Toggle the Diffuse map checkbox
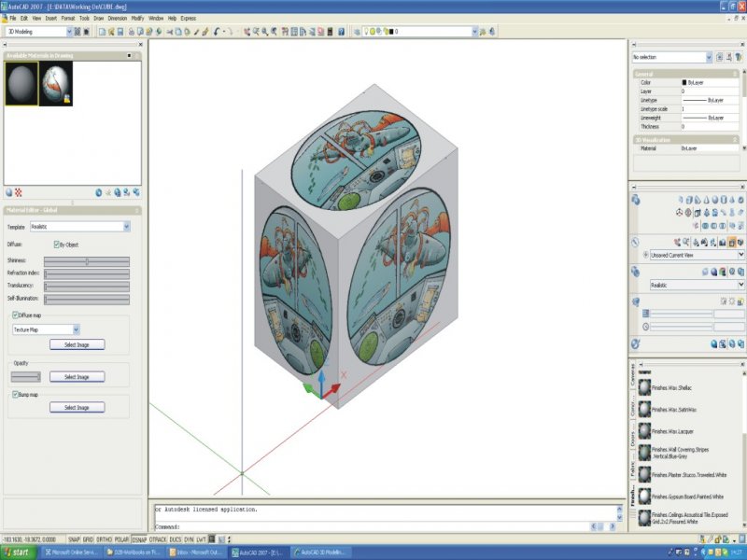This screenshot has height=560, width=747. pos(15,315)
